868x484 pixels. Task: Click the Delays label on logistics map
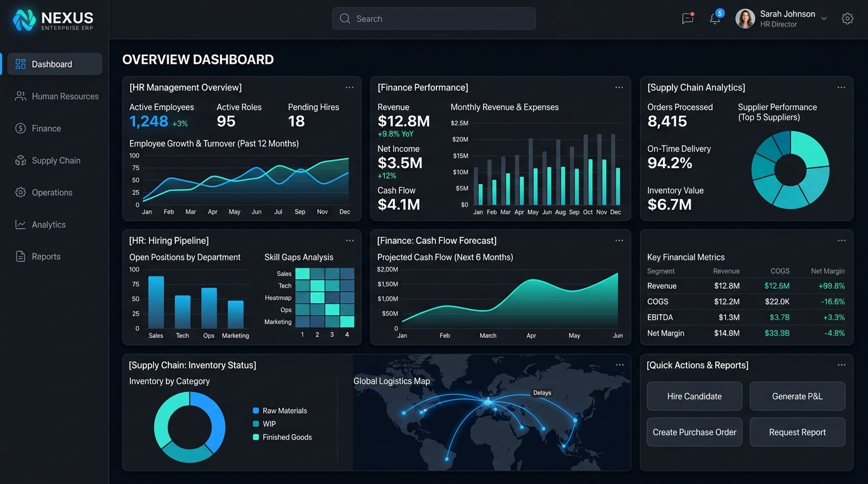[x=542, y=393]
